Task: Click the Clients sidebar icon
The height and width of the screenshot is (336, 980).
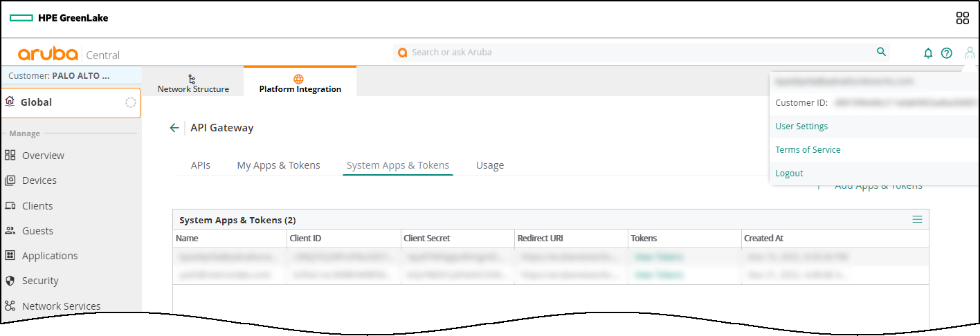Action: (10, 206)
